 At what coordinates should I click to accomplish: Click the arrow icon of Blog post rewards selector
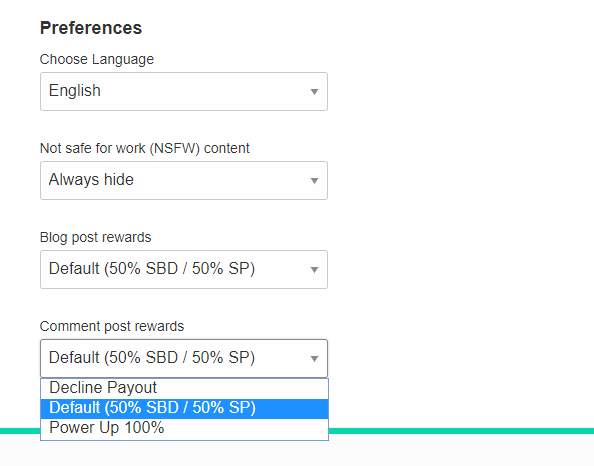[314, 270]
